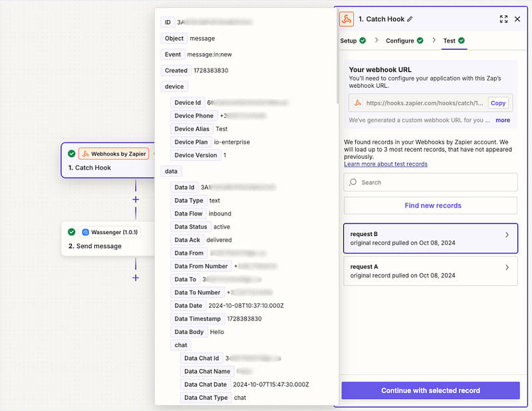Open Learn more about test records link
The height and width of the screenshot is (411, 532).
[x=386, y=164]
